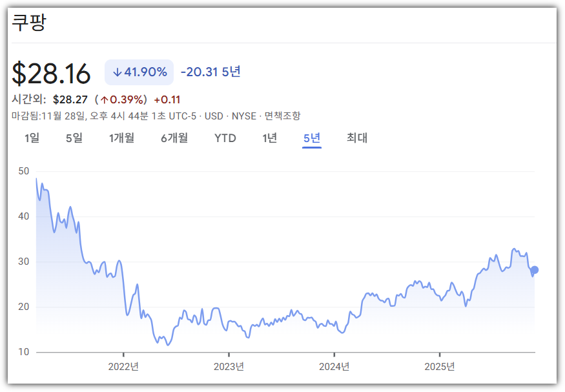Select the 5년 range tab
Image resolution: width=565 pixels, height=392 pixels.
coord(312,138)
